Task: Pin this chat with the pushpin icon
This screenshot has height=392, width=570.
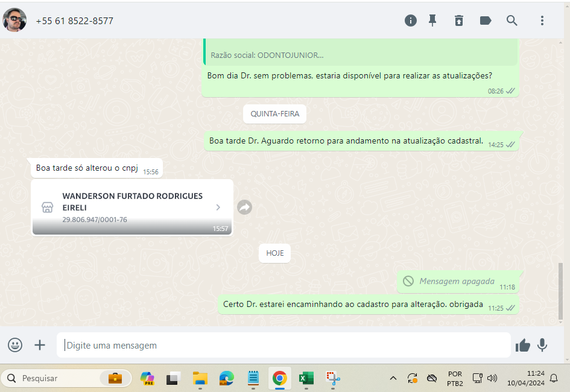Action: pos(432,21)
